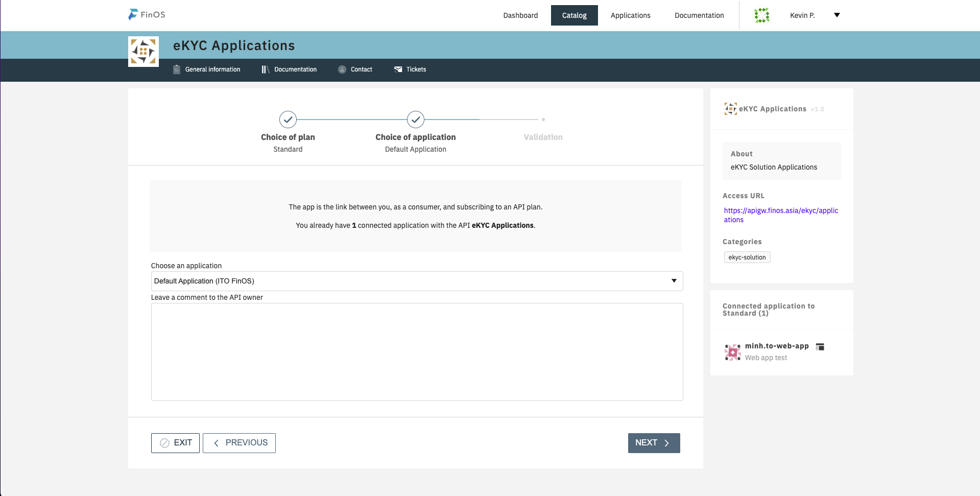Open the Kevin P. user menu arrow
The image size is (980, 496).
[x=837, y=15]
